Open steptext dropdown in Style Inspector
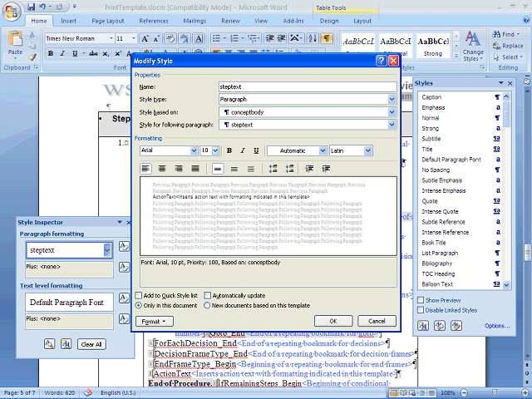Screen dimensions: 532x399 click(107, 250)
